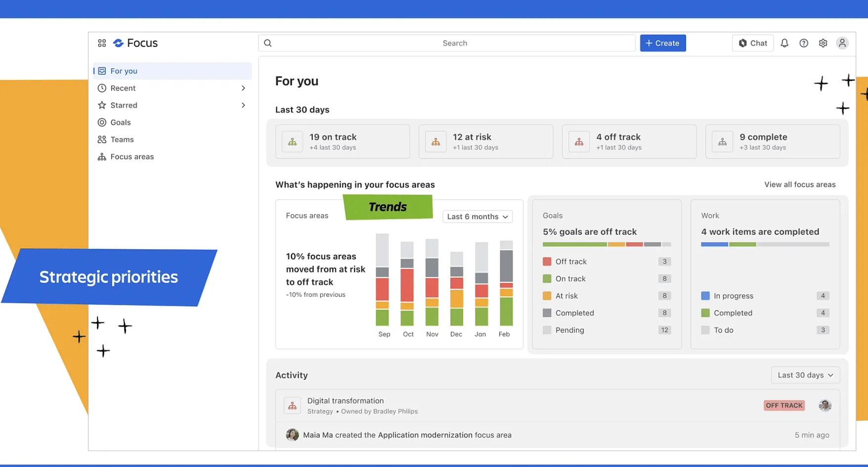The height and width of the screenshot is (467, 868).
Task: Go to Goals in the sidebar
Action: point(121,122)
